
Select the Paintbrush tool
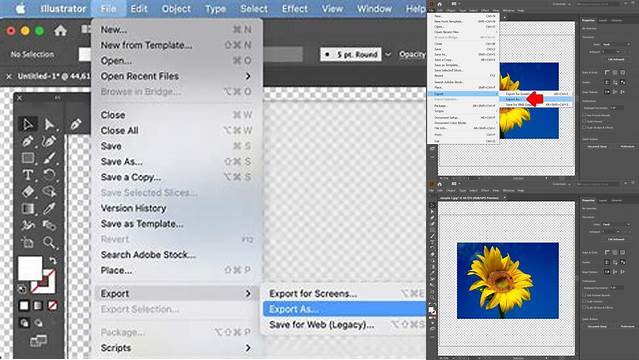pos(49,158)
